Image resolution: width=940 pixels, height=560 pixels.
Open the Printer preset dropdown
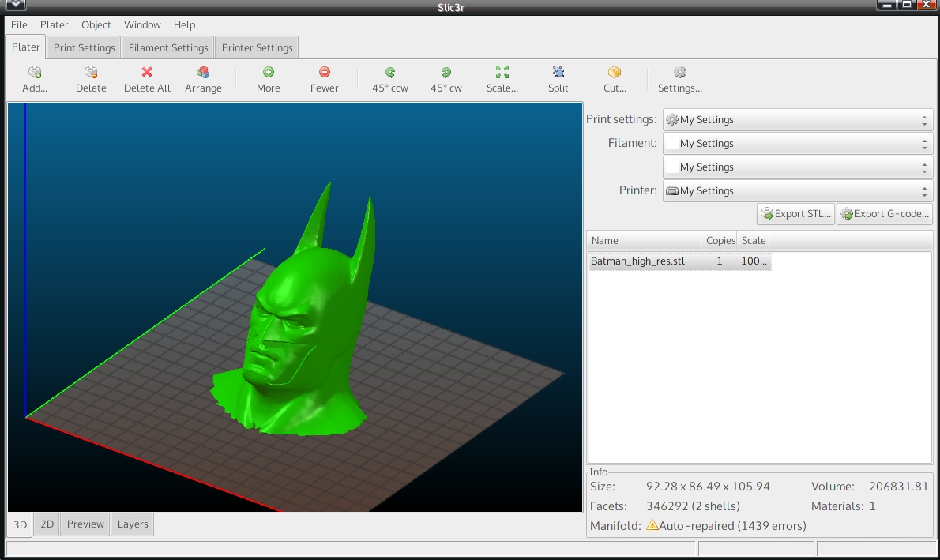pos(797,190)
